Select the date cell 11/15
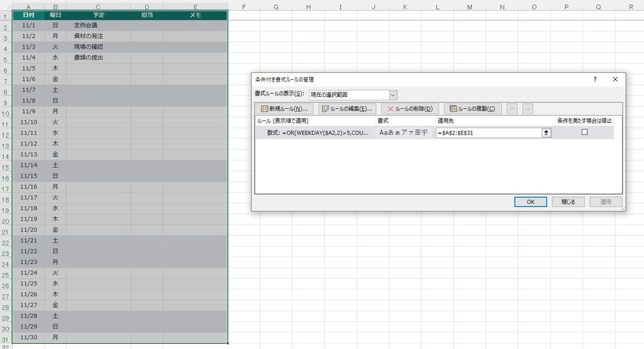 click(x=28, y=175)
